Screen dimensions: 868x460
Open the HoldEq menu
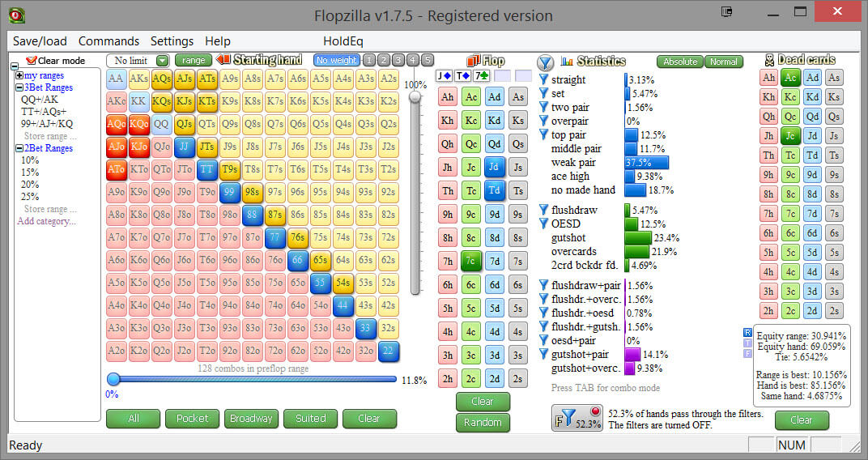343,41
